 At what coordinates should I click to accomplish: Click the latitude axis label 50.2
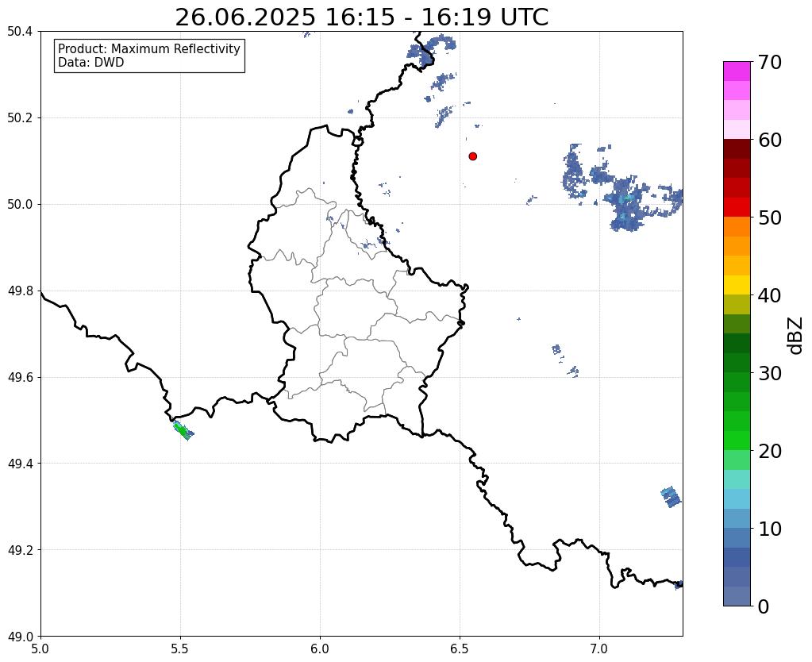pyautogui.click(x=20, y=118)
